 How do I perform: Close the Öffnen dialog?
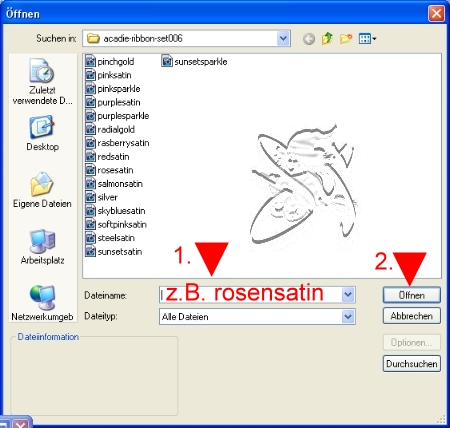(x=436, y=14)
